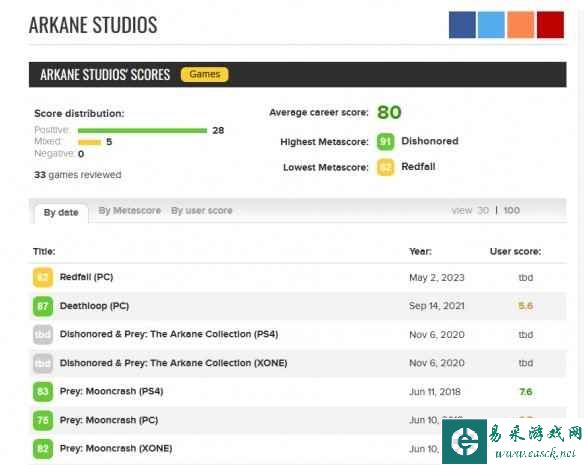The height and width of the screenshot is (465, 584).
Task: Click the average career score 80
Action: click(389, 113)
